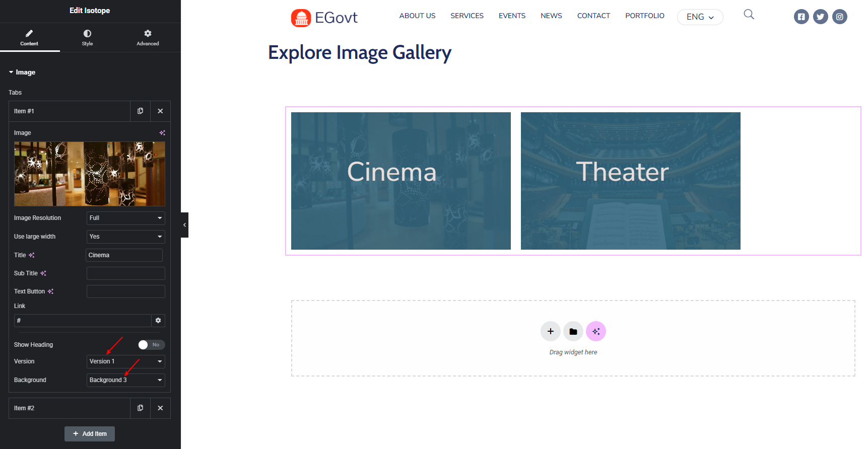Click the search magnifier icon

749,15
